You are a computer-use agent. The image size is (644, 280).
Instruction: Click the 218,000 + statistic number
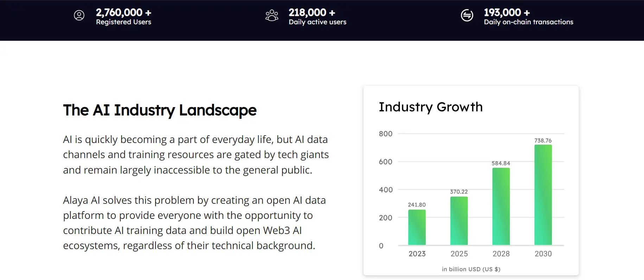click(312, 12)
